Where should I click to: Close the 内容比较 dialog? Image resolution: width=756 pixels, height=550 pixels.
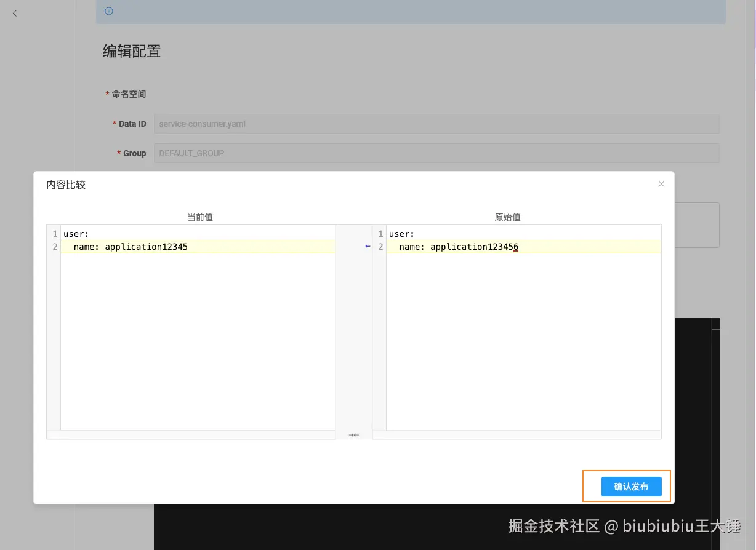tap(661, 184)
